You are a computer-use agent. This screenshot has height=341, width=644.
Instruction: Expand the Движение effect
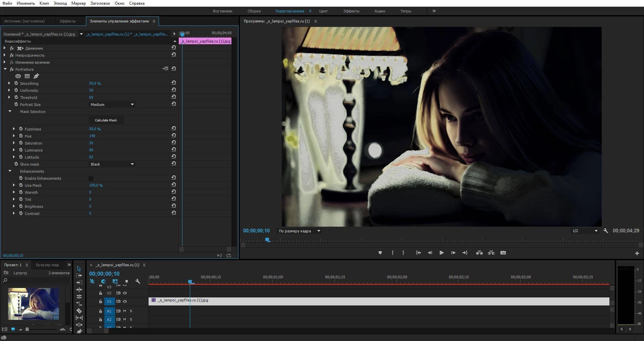[5, 48]
